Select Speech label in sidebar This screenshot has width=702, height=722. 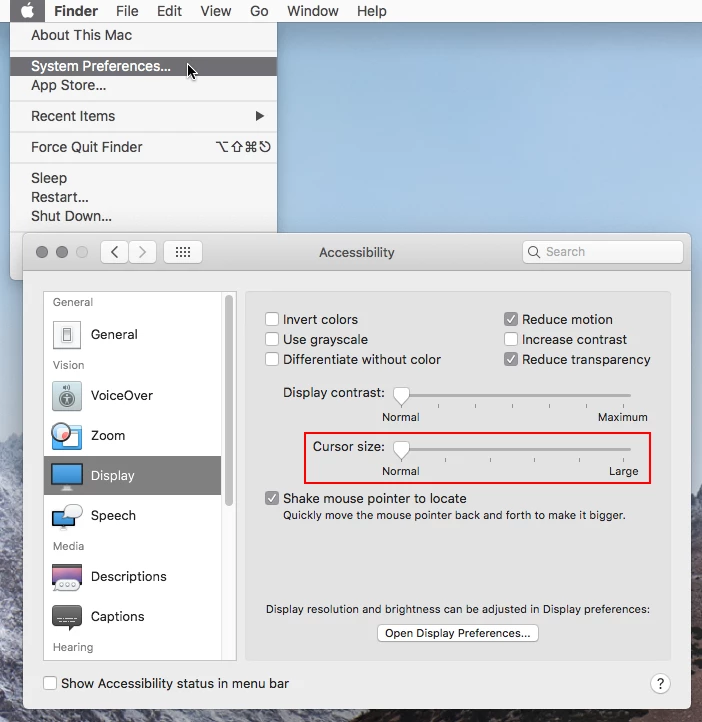[x=113, y=516]
